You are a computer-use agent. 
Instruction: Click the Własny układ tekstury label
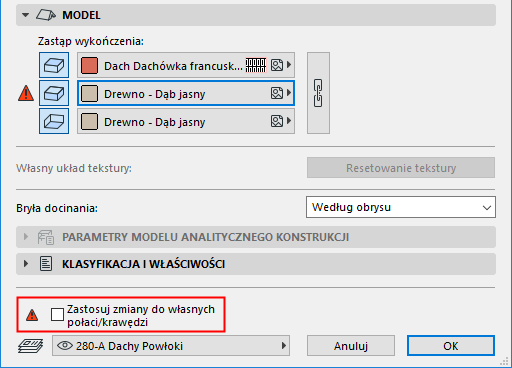(x=74, y=168)
